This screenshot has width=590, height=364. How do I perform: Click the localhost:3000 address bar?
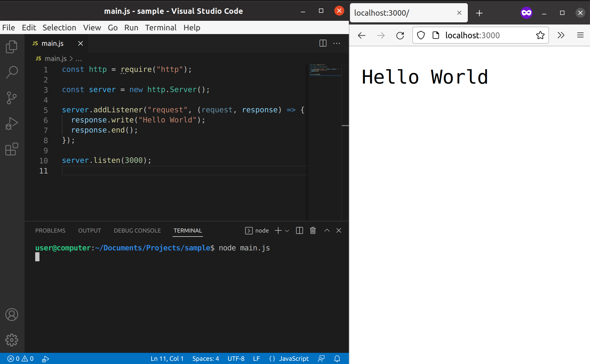472,35
